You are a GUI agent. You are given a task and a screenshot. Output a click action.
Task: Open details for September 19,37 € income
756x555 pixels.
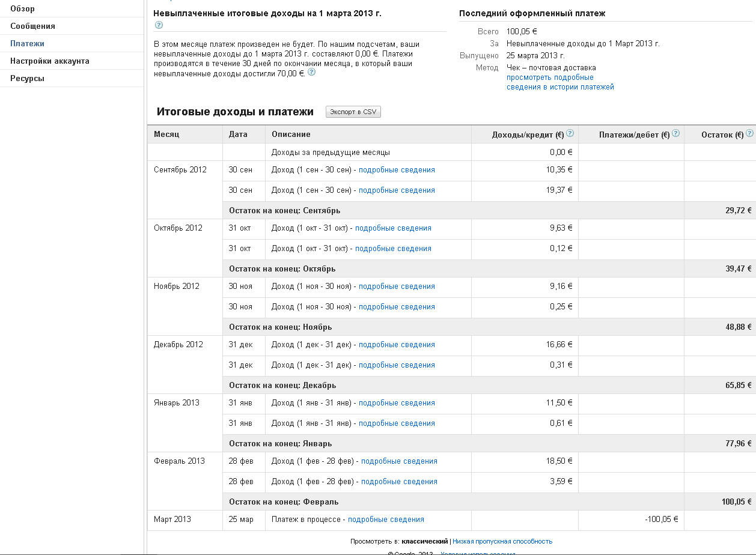click(397, 190)
